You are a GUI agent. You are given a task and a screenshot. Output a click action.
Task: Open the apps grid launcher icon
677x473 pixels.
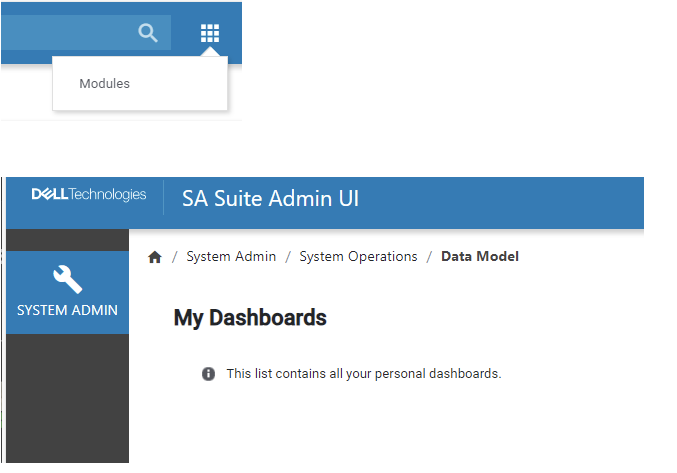[x=209, y=33]
